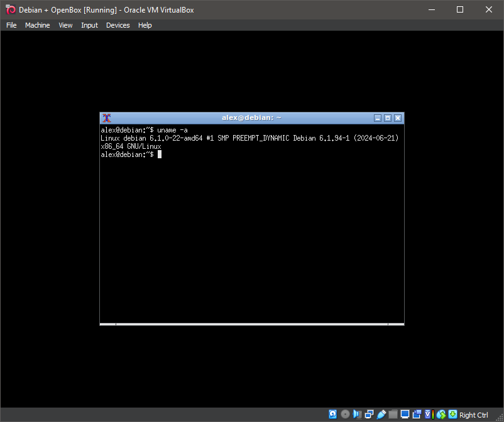Open the Devices menu

[x=118, y=25]
